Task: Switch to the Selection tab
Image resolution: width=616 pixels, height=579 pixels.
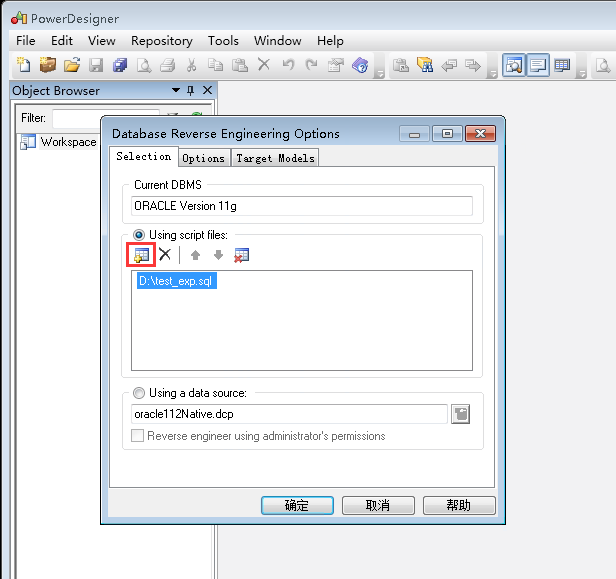Action: pyautogui.click(x=144, y=156)
